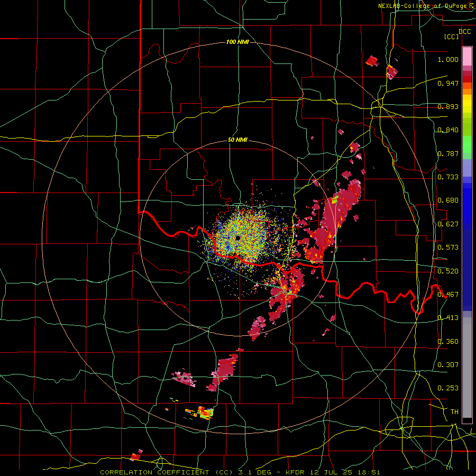Click the gray lower segment of the color bar
Screen dimensions: 476x476
click(467, 368)
